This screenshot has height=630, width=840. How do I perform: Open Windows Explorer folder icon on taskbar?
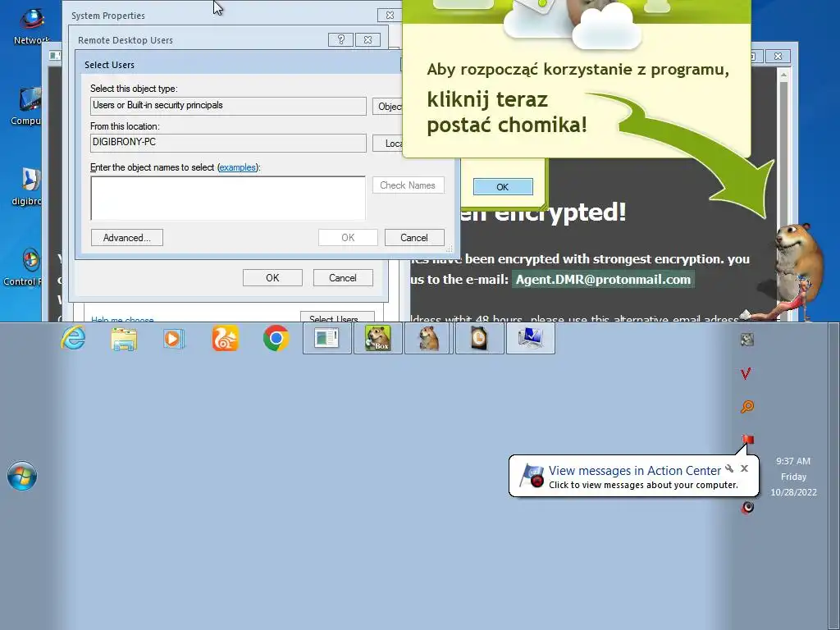[x=124, y=339]
